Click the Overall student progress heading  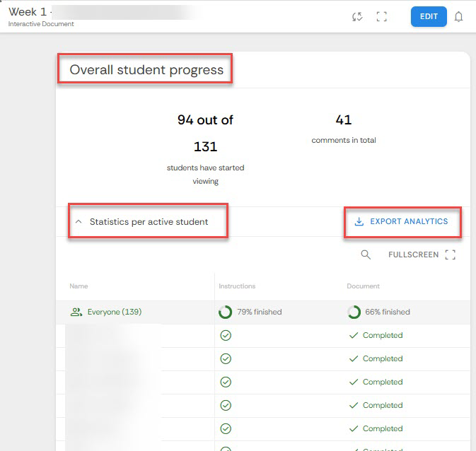pyautogui.click(x=146, y=69)
